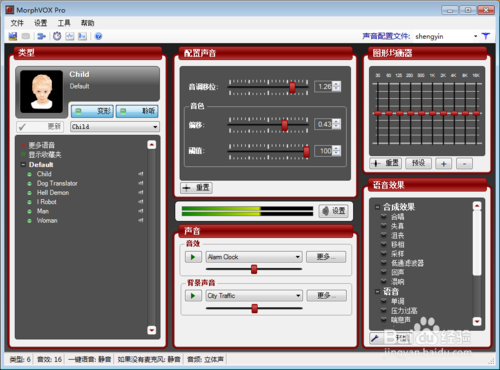Screen dimensions: 500x370
Task: Click the waveform graph toolbar icon
Action: tap(70, 36)
